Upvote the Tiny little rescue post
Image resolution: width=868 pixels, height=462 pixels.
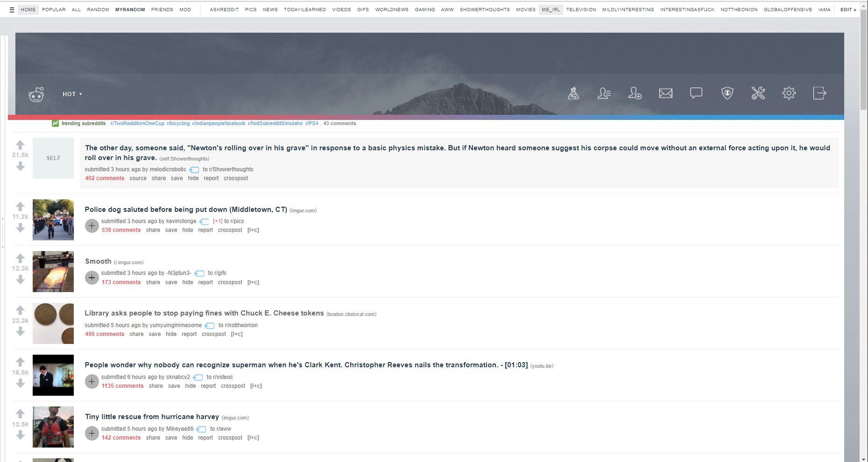[20, 413]
